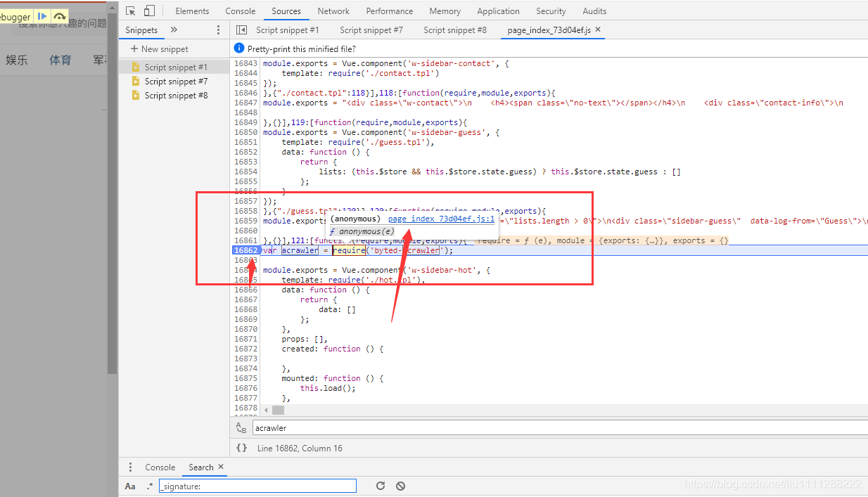
Task: Click 娱乐 category on the webpage
Action: (x=16, y=60)
